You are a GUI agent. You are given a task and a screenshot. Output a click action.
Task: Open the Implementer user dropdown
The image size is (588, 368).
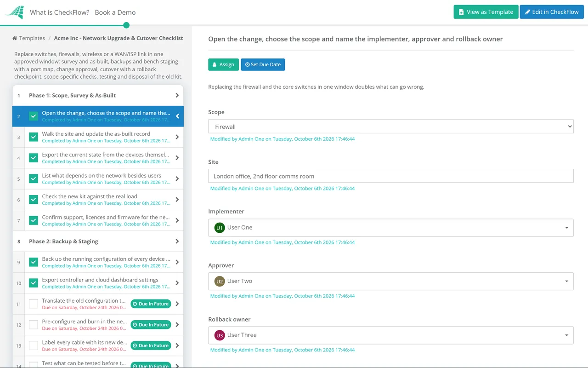click(391, 228)
